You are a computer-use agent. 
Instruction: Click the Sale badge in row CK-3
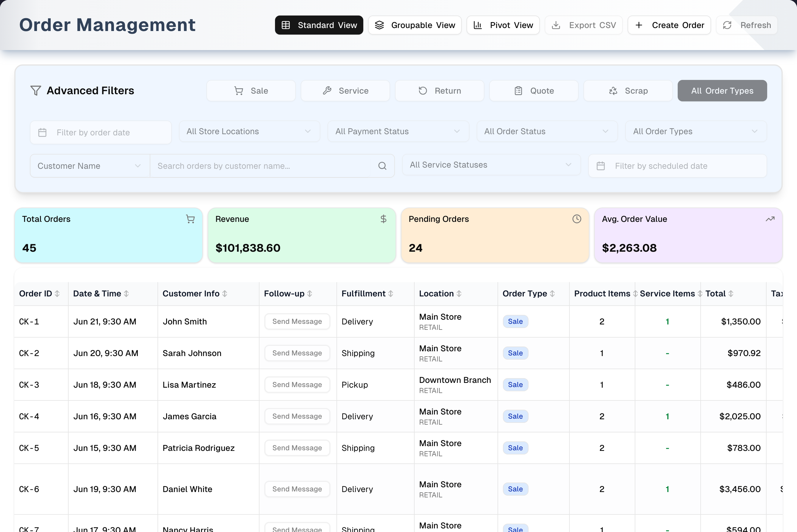[x=515, y=385]
